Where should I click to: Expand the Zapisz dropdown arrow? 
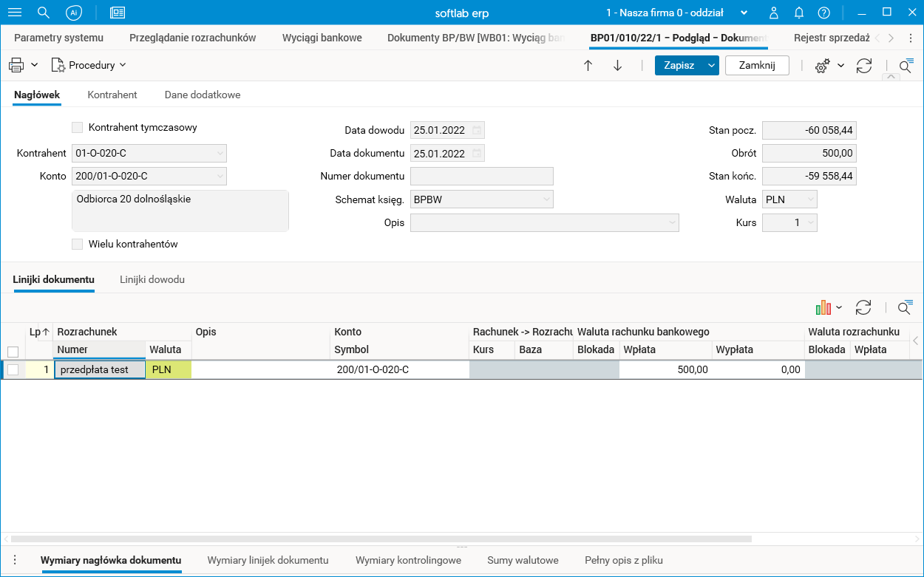tap(711, 65)
